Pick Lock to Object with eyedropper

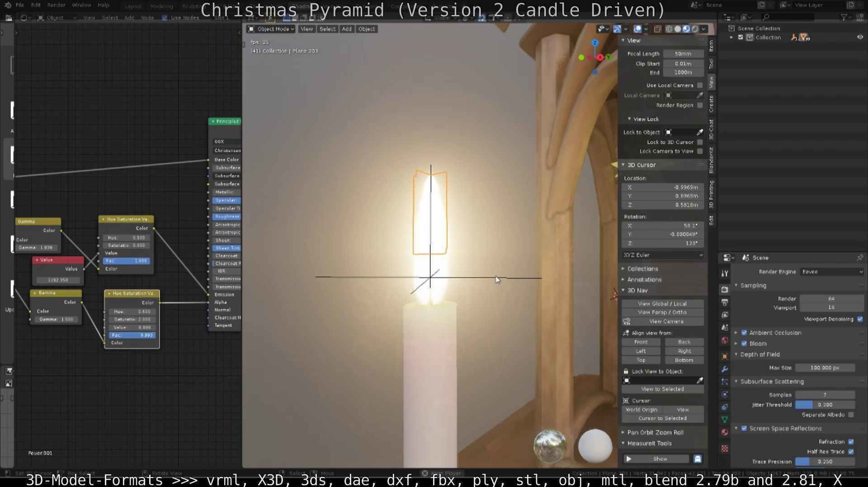point(700,132)
